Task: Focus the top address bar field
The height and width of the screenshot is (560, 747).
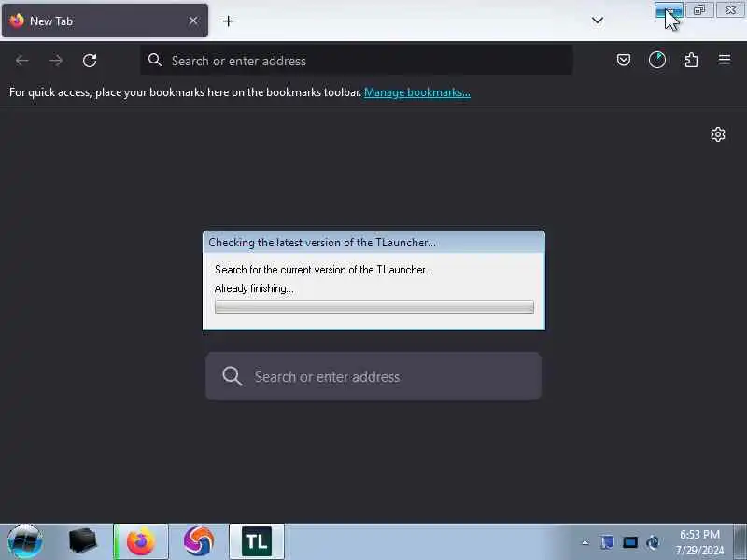Action: [357, 61]
